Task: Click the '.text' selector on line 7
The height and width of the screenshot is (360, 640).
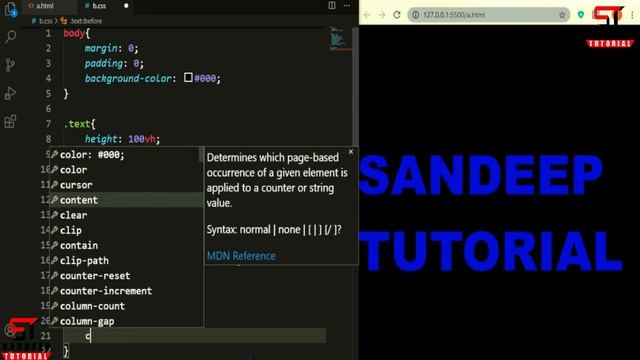Action: point(77,124)
